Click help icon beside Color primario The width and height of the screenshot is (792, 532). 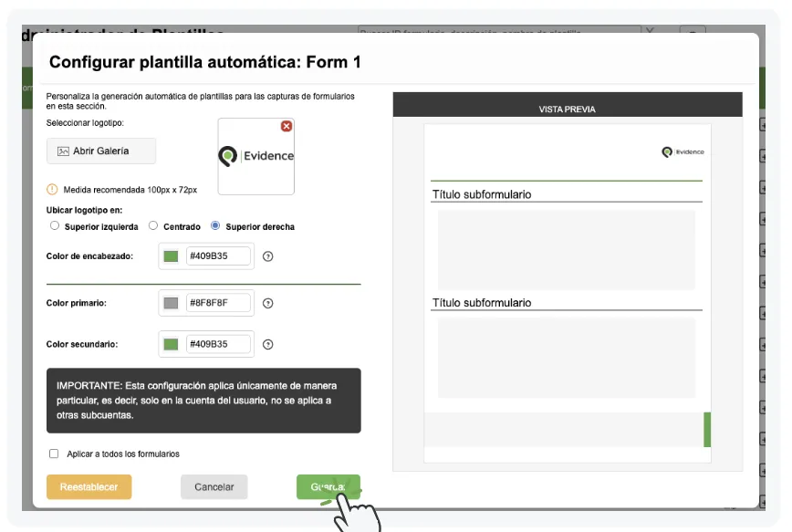[267, 303]
